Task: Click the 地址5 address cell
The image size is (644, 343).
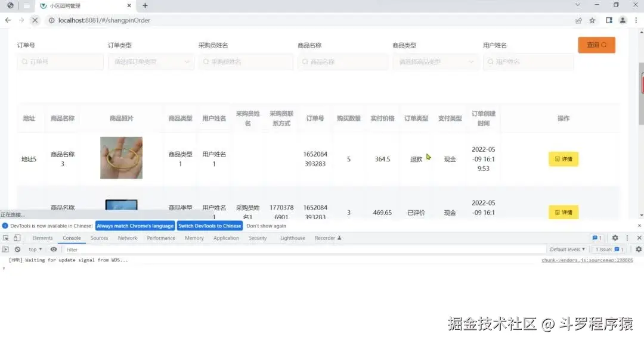Action: coord(29,159)
